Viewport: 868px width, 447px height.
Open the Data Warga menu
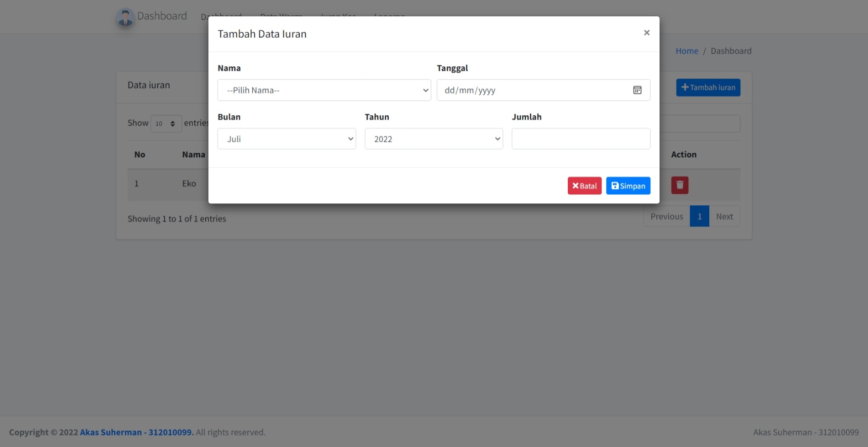[x=281, y=16]
